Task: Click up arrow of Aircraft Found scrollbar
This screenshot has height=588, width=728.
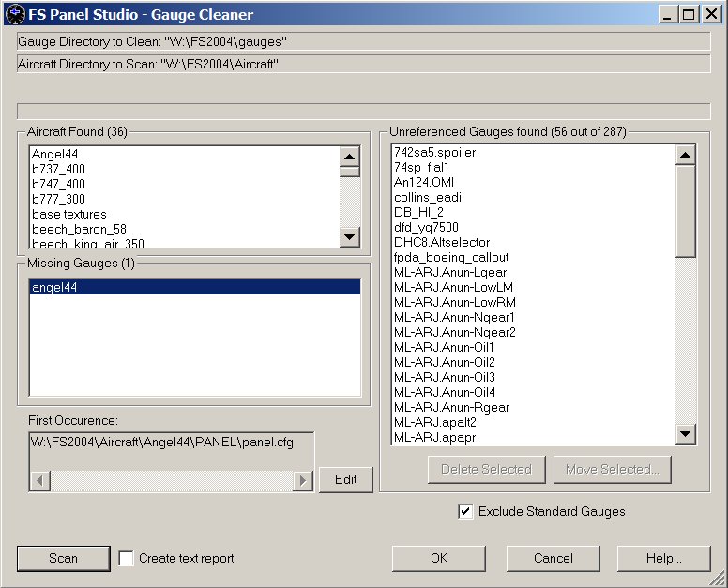Action: [350, 157]
